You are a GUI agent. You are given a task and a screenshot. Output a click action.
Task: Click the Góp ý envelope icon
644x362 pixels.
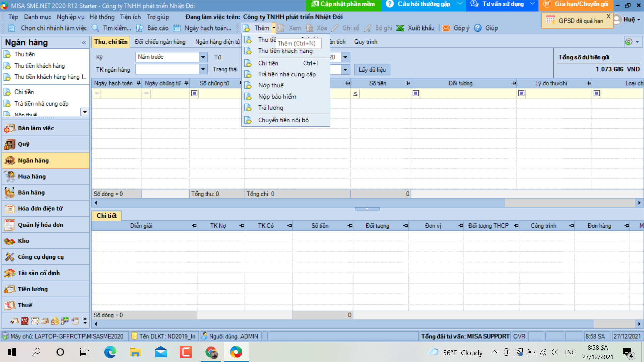tap(446, 28)
